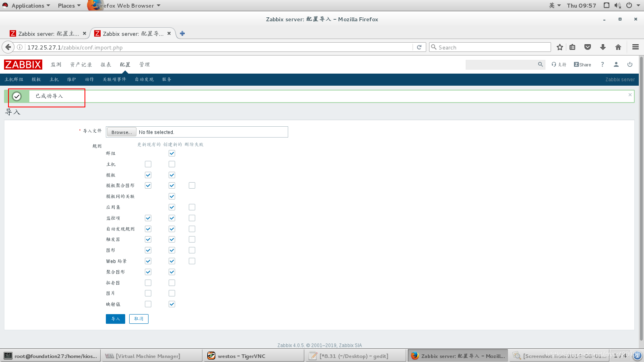Open the Firefox Web Browser panel menu

click(124, 5)
